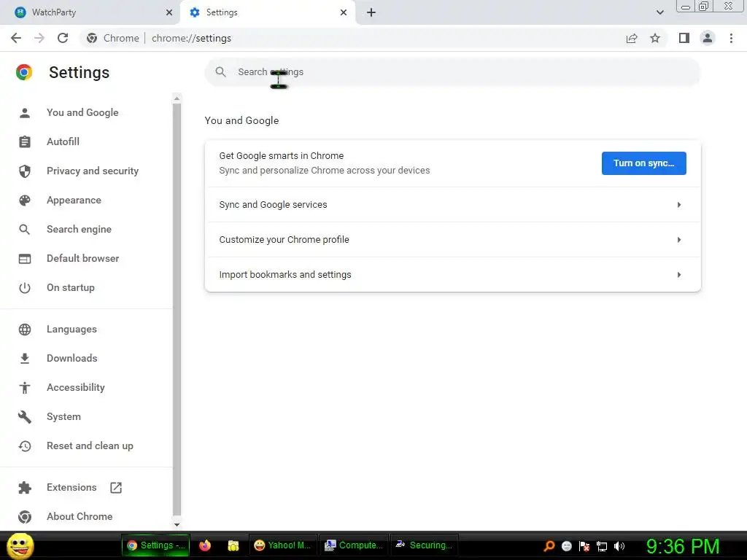Click the power icon for On startup
The width and height of the screenshot is (747, 560).
25,287
